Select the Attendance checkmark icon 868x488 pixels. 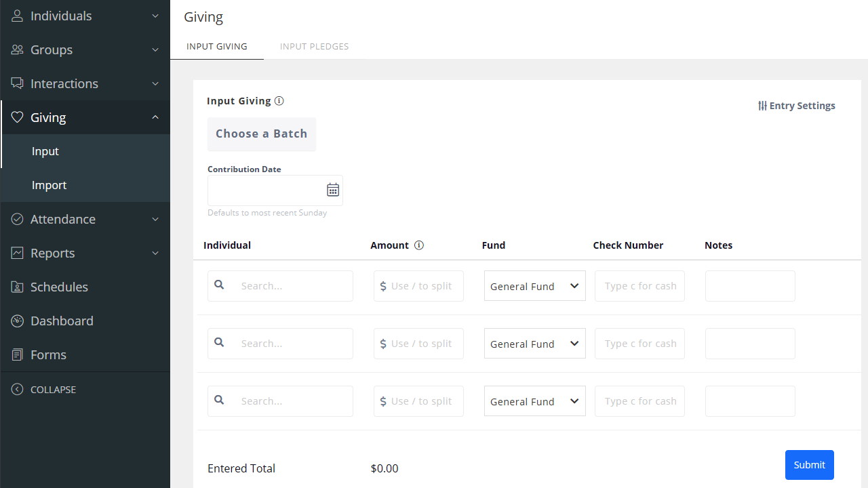coord(17,218)
